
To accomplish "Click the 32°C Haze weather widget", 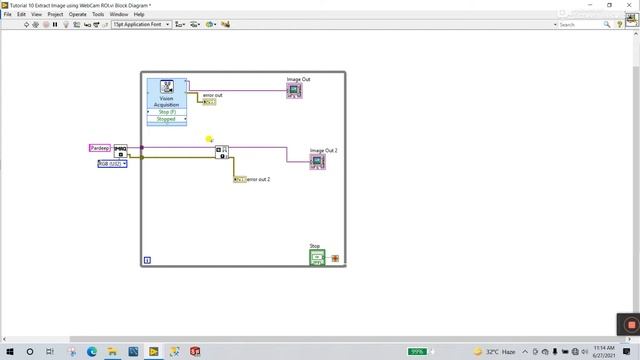I will (494, 351).
